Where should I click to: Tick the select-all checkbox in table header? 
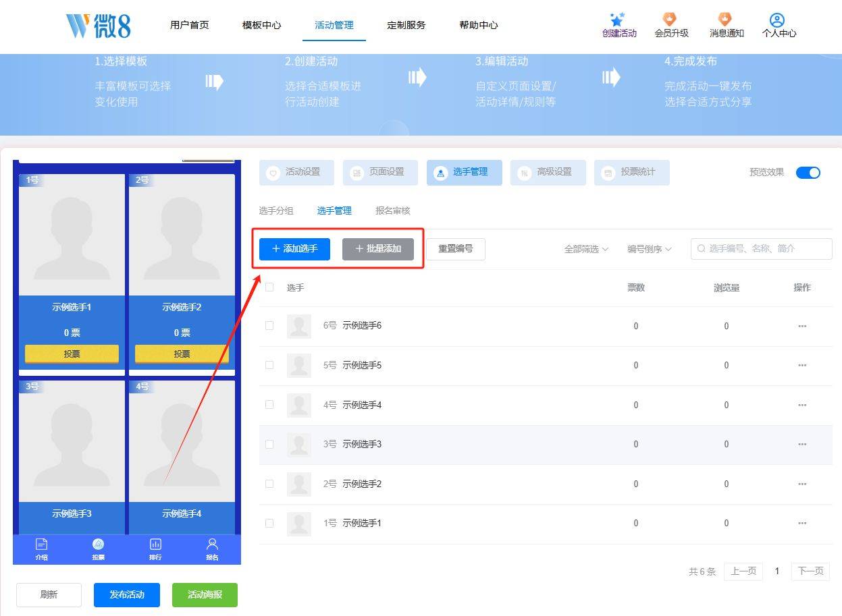269,287
